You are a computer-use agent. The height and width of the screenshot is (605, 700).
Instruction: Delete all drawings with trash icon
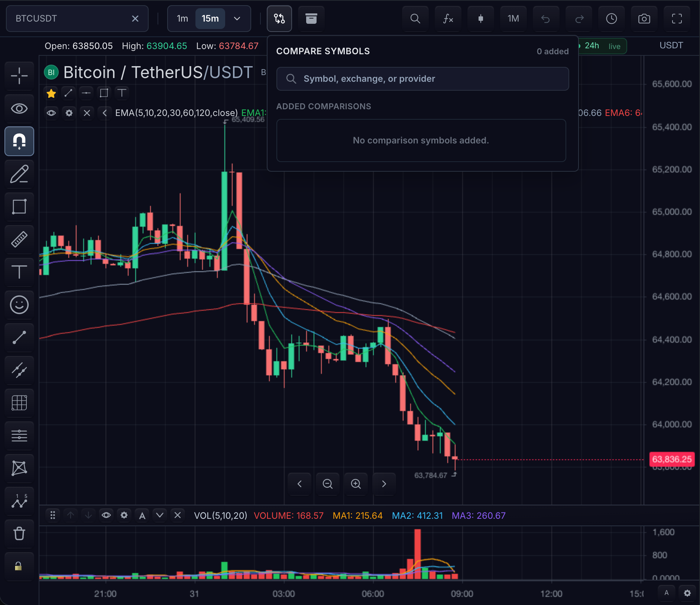(x=19, y=534)
